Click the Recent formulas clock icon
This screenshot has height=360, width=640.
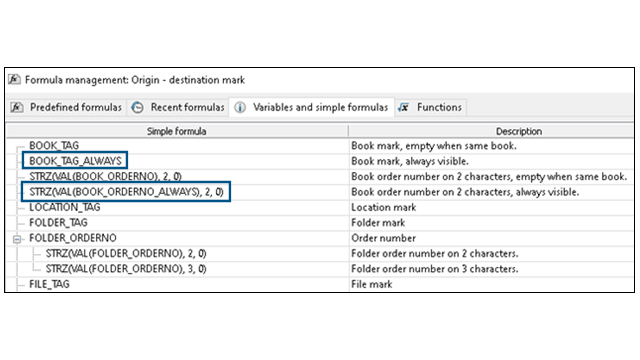(x=137, y=107)
